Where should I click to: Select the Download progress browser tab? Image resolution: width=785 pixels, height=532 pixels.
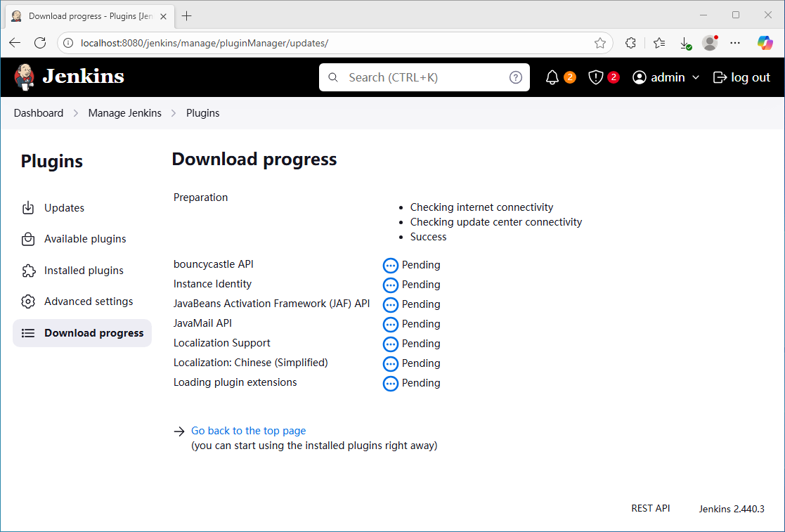tap(90, 17)
